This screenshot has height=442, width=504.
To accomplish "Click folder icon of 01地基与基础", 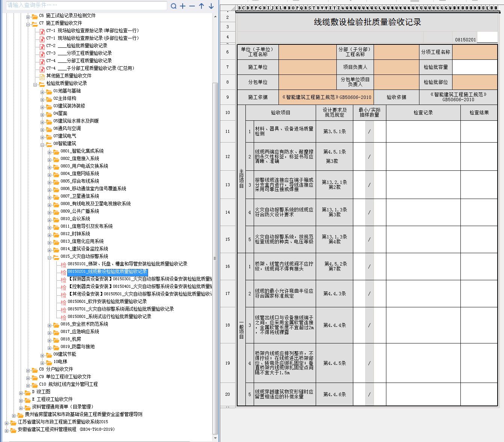I will (49, 91).
